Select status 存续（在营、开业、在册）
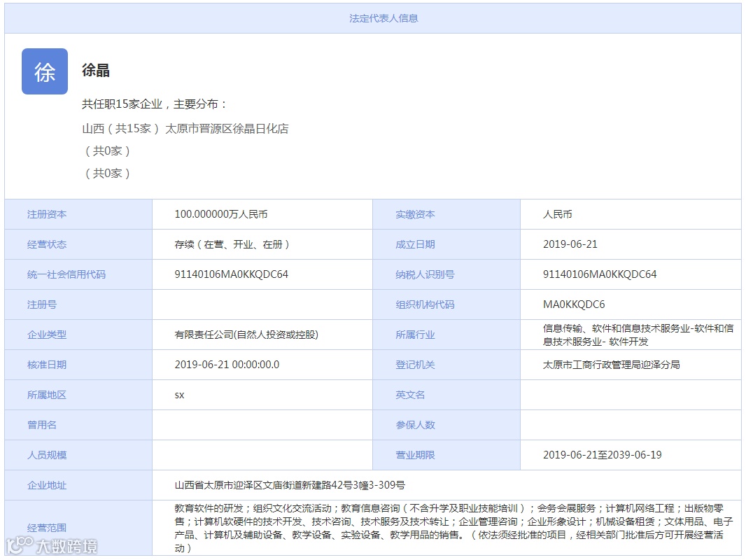Viewport: 746px width, 560px height. pyautogui.click(x=232, y=244)
